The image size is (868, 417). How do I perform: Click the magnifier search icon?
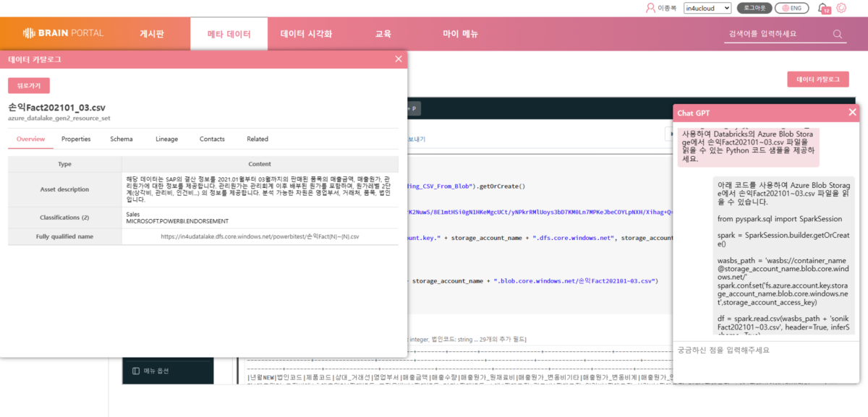(838, 34)
